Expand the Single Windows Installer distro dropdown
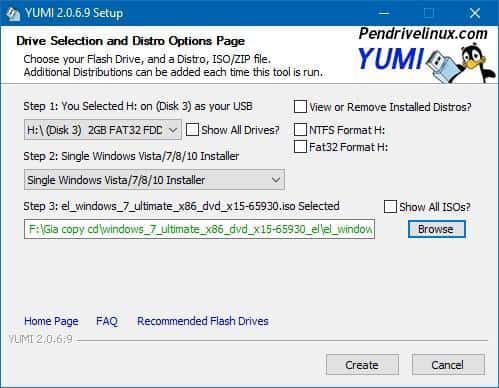This screenshot has width=499, height=388. point(154,180)
